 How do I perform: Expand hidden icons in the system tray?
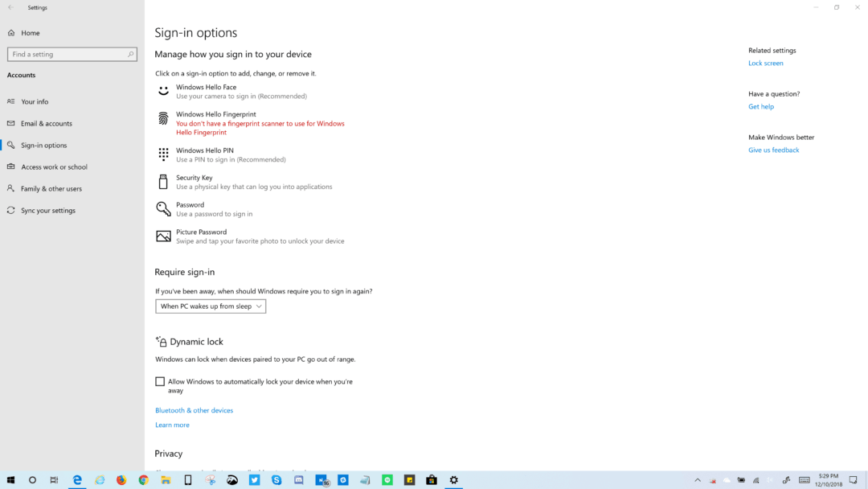click(697, 480)
